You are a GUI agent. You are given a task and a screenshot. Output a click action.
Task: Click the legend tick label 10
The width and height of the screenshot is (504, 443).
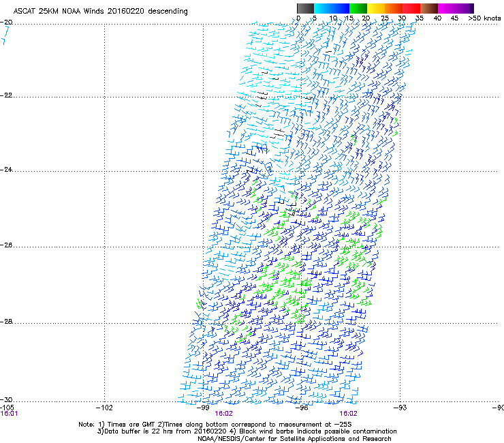point(333,18)
